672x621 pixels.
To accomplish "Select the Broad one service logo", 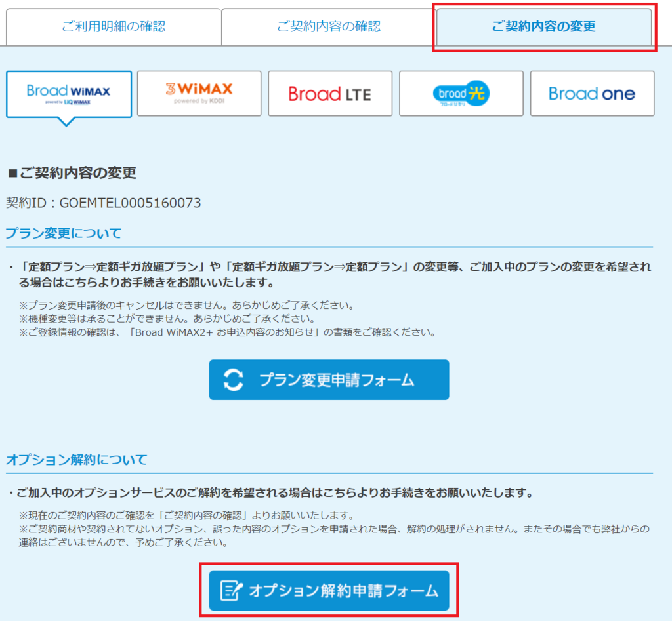I will (593, 93).
